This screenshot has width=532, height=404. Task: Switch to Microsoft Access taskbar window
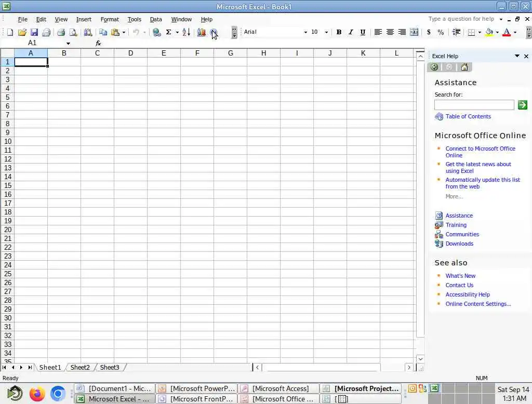coord(278,389)
